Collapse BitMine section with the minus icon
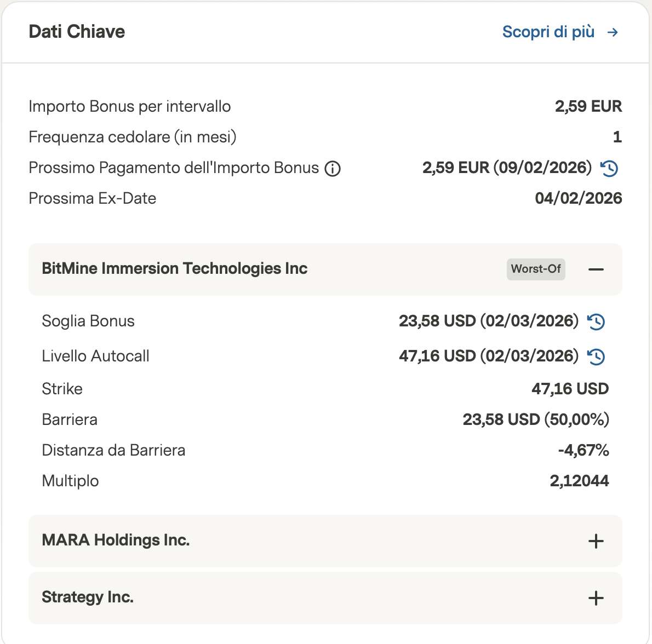 coord(596,269)
